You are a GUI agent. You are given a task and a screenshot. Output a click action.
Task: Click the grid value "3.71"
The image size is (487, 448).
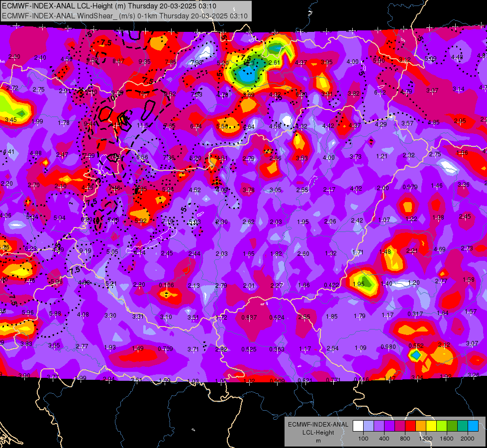coord(193,349)
